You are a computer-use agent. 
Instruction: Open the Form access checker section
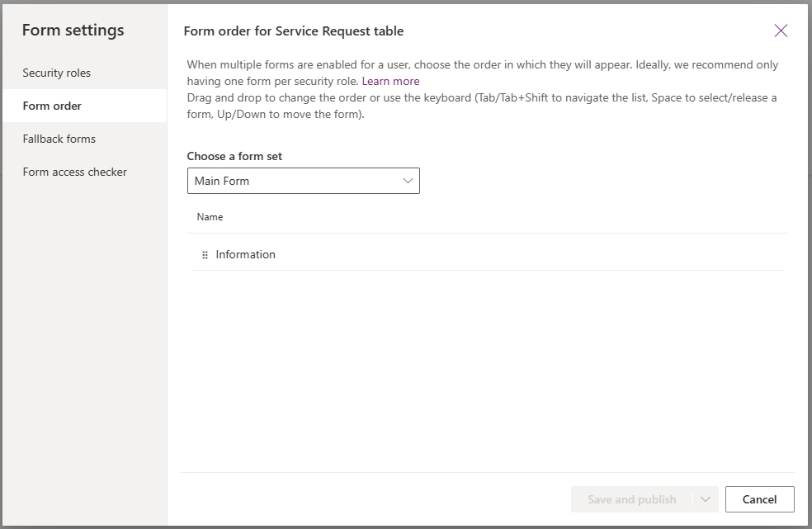click(75, 172)
